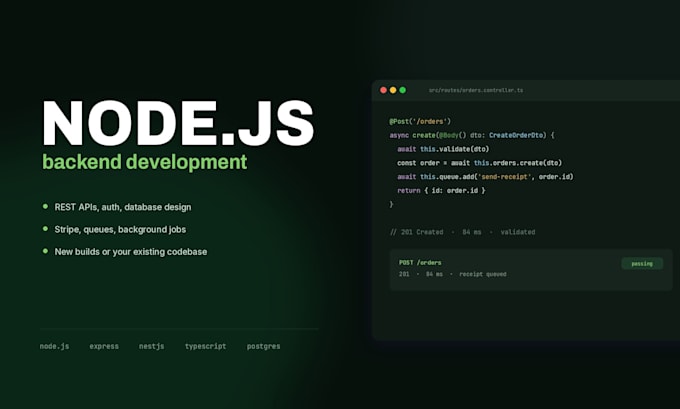Click the 'async create' method signature line
680x409 pixels.
click(x=472, y=135)
